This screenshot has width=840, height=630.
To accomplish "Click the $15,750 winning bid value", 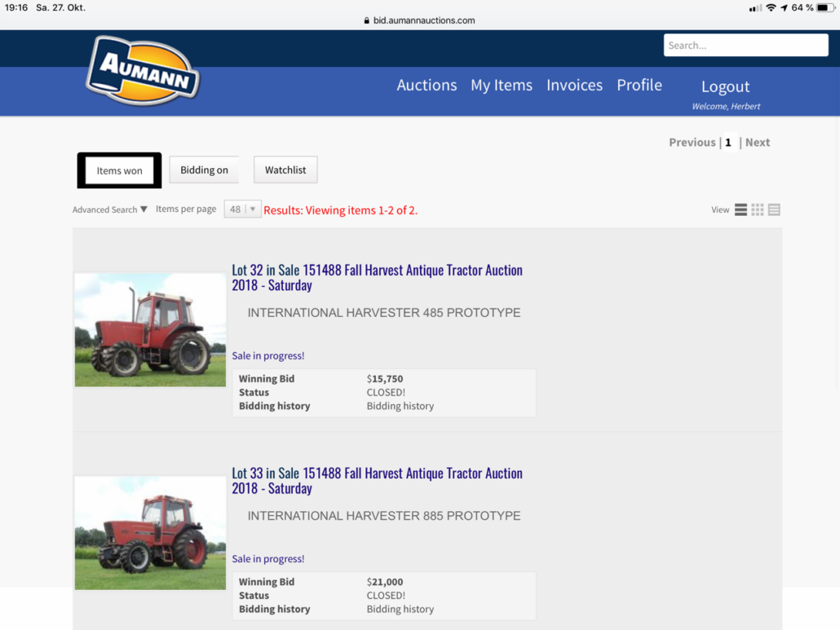I will pos(385,378).
